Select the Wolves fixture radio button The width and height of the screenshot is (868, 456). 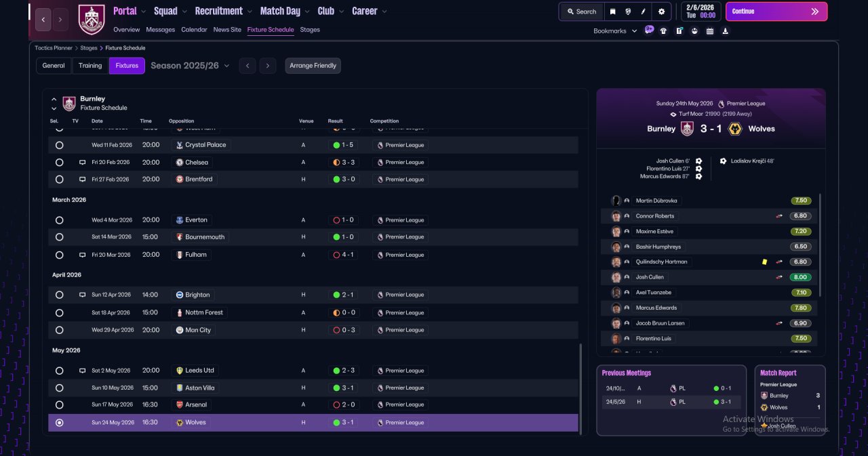[x=59, y=423]
